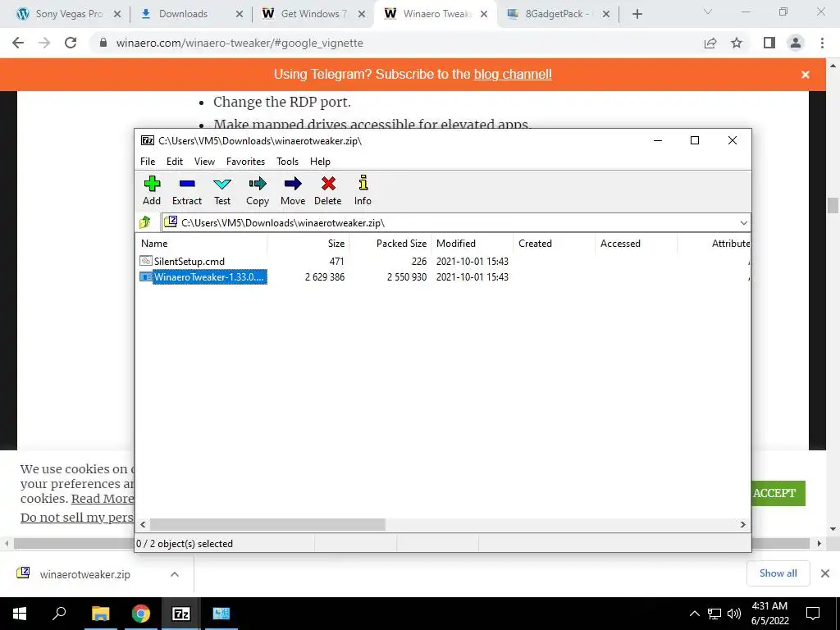Click the Do not sell my personal link
The width and height of the screenshot is (840, 630).
76,518
